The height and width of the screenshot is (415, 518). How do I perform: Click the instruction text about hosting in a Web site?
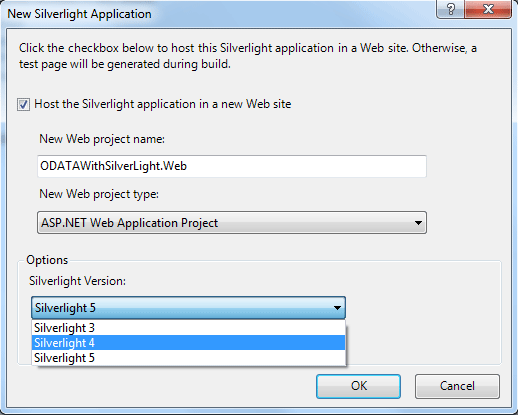click(248, 56)
